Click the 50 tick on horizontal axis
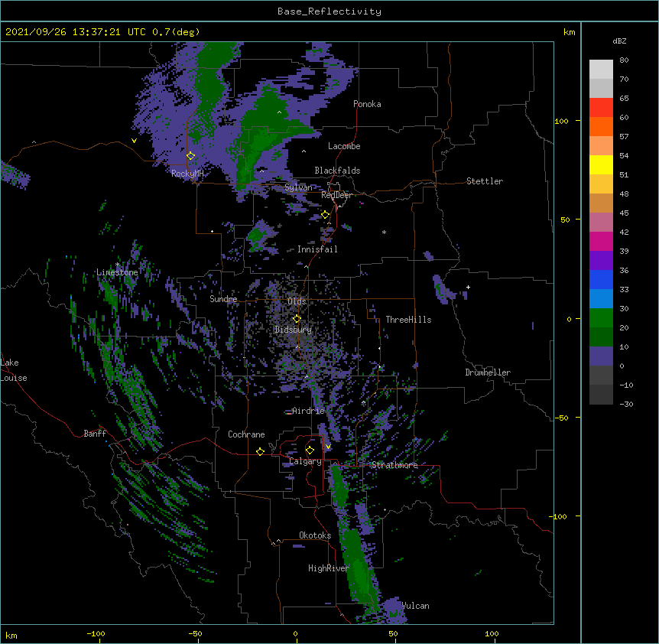 coord(393,633)
